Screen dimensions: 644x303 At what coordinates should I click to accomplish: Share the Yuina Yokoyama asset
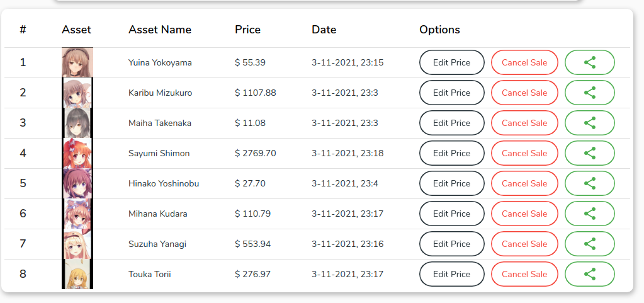click(x=589, y=62)
